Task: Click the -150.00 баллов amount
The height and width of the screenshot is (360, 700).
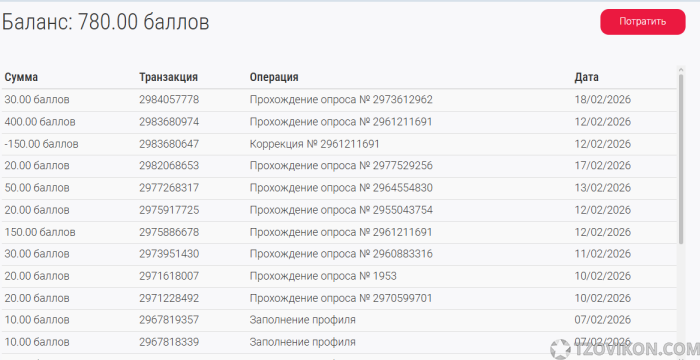Action: [41, 144]
